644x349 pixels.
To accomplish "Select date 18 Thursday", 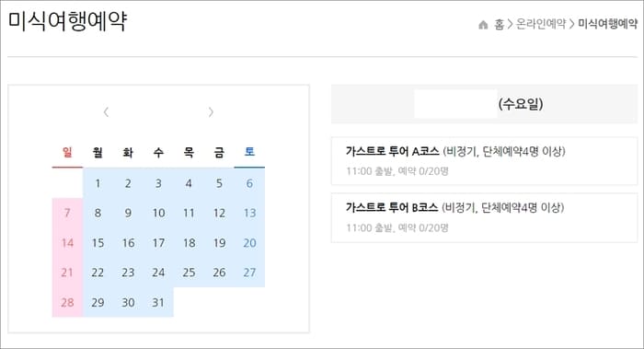I will click(189, 243).
